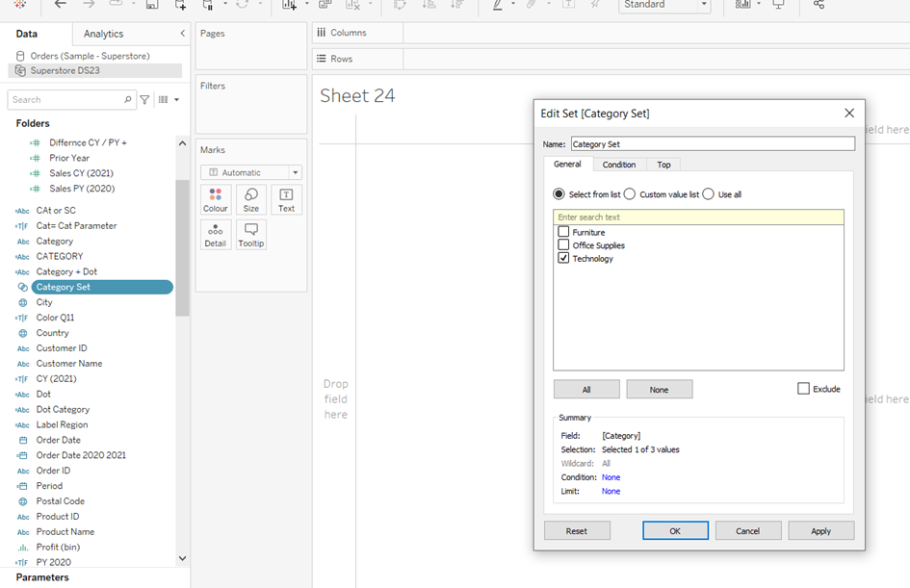Click the Data pane Search field
The width and height of the screenshot is (910, 588).
72,100
